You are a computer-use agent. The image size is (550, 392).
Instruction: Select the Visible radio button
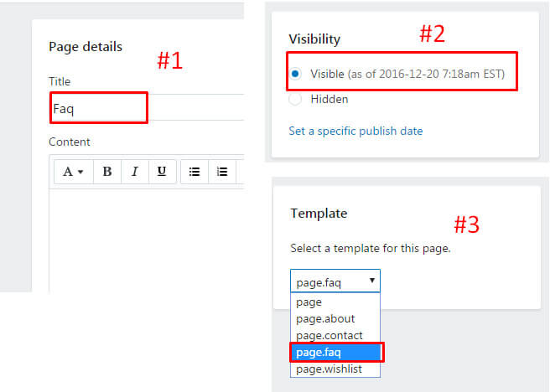pos(295,74)
